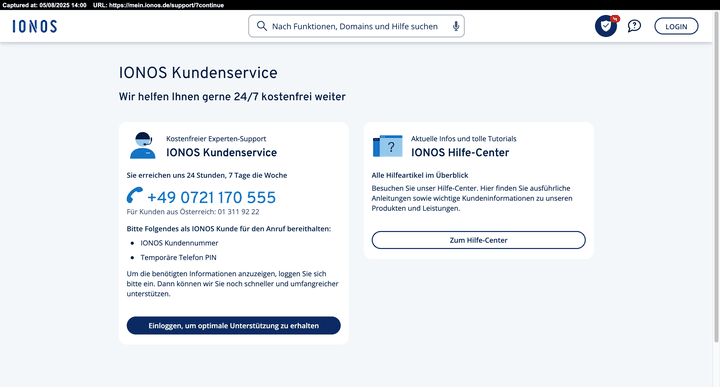Click the blue phone handset icon
720x387 pixels.
click(x=135, y=195)
